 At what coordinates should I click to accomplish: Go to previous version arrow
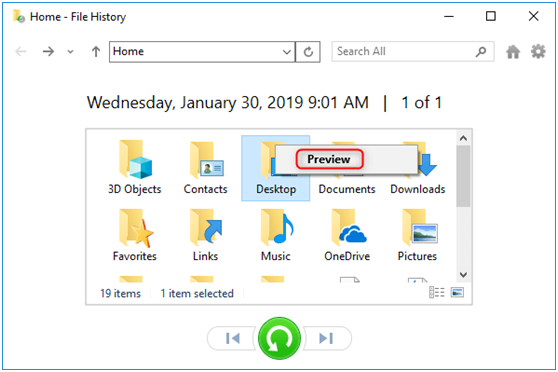tap(232, 338)
